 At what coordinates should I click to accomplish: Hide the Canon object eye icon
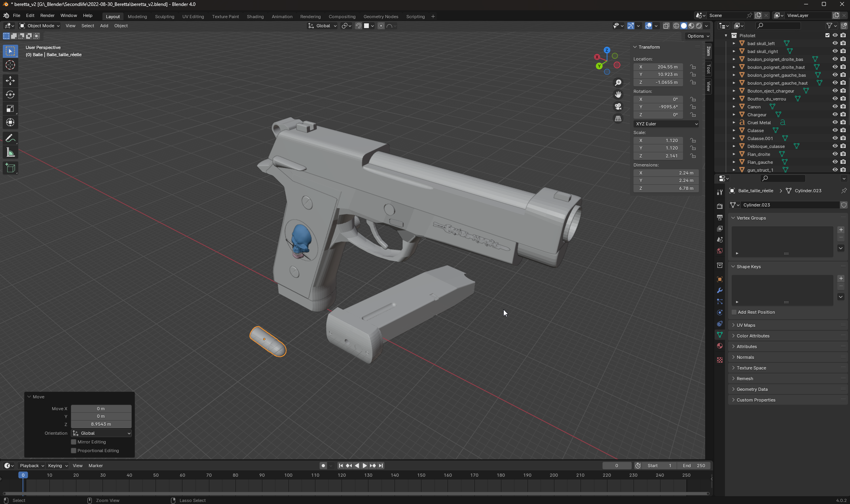(835, 106)
